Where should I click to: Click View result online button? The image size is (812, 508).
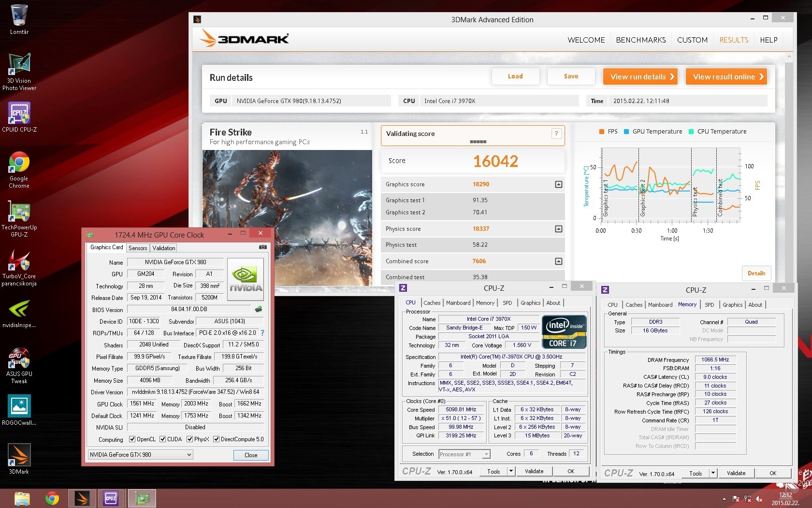[726, 77]
